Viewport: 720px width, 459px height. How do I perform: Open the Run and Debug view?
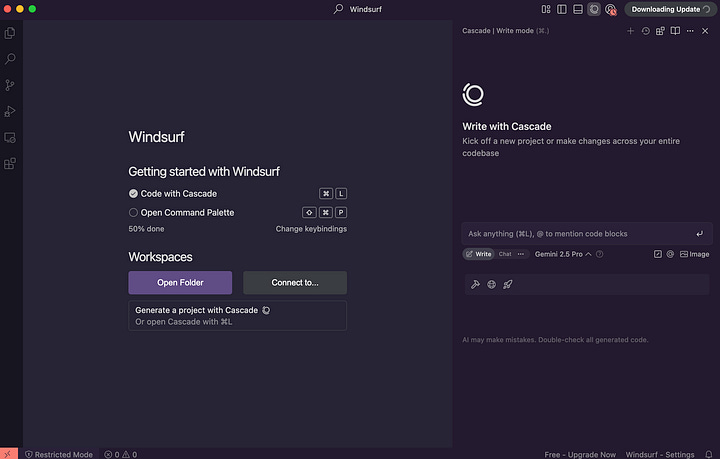(10, 111)
